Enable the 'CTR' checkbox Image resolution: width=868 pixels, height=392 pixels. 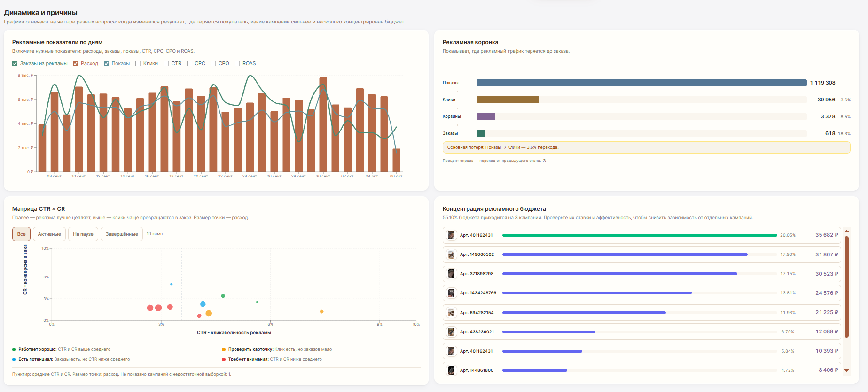click(x=166, y=64)
